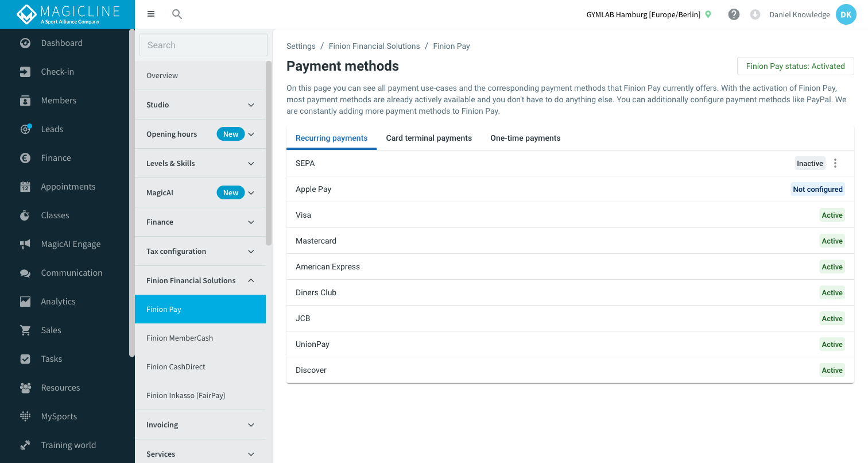Image resolution: width=868 pixels, height=463 pixels.
Task: Click the Classes stopwatch icon
Action: coord(25,215)
